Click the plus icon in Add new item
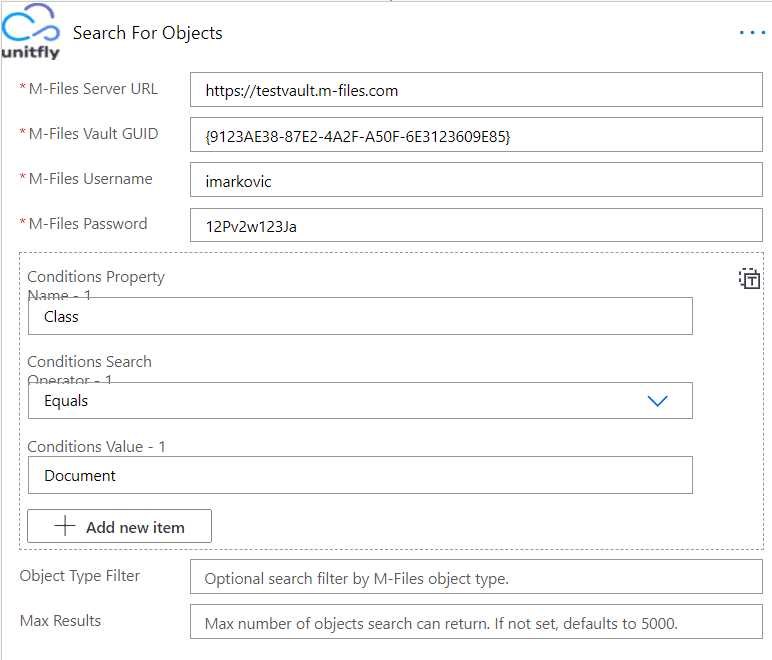Image resolution: width=772 pixels, height=660 pixels. tap(64, 526)
